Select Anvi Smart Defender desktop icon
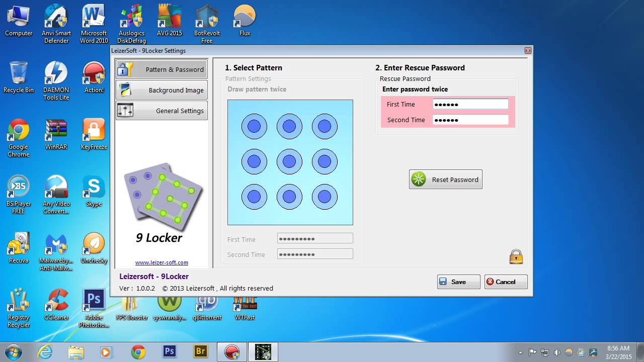Image resolution: width=644 pixels, height=362 pixels. click(56, 24)
